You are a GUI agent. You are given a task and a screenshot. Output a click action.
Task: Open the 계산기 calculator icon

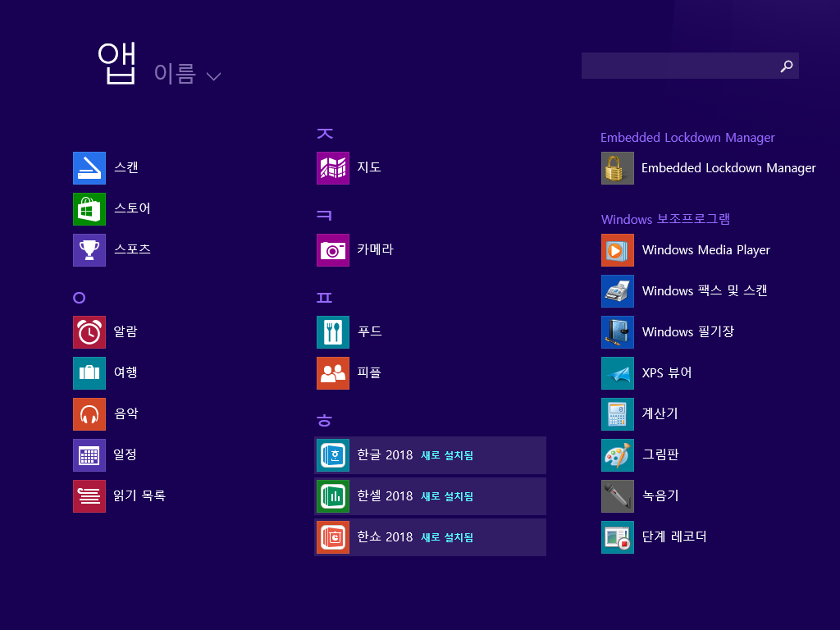617,414
